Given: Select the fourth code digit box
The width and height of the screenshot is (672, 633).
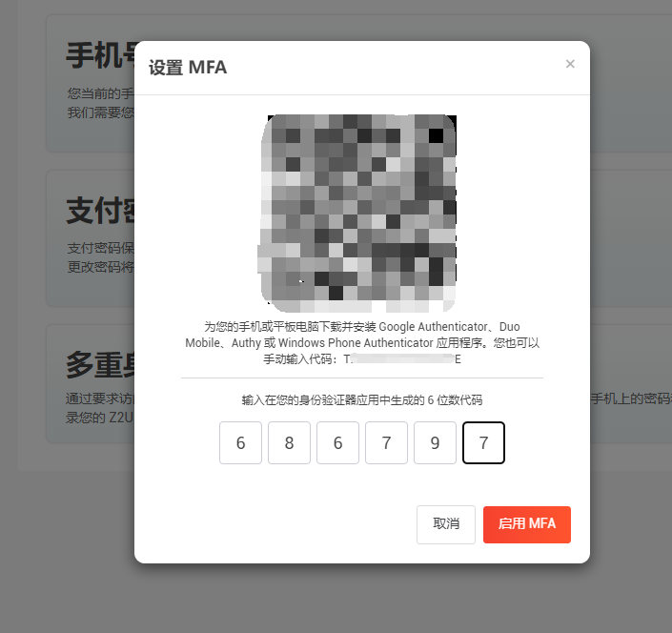Looking at the screenshot, I should [386, 442].
